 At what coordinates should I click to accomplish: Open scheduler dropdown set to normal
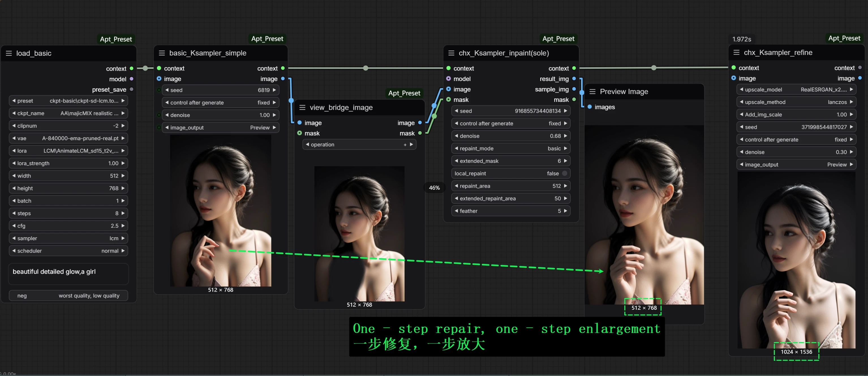(x=68, y=251)
